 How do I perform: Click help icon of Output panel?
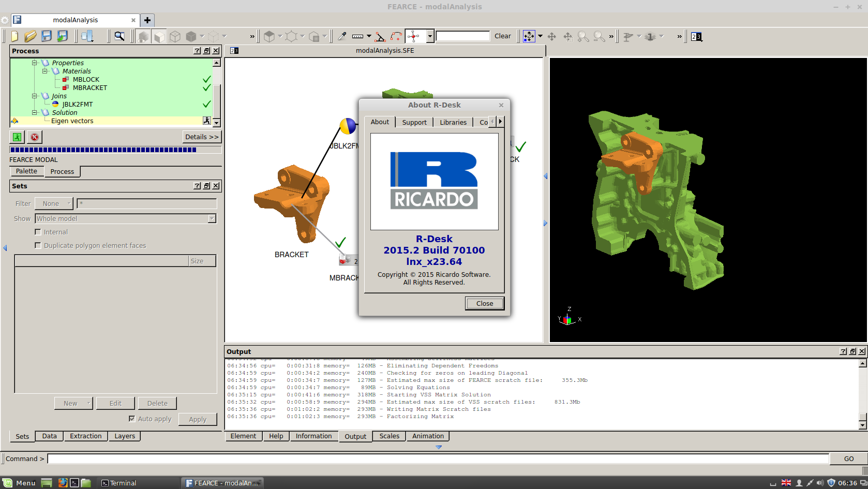(843, 351)
